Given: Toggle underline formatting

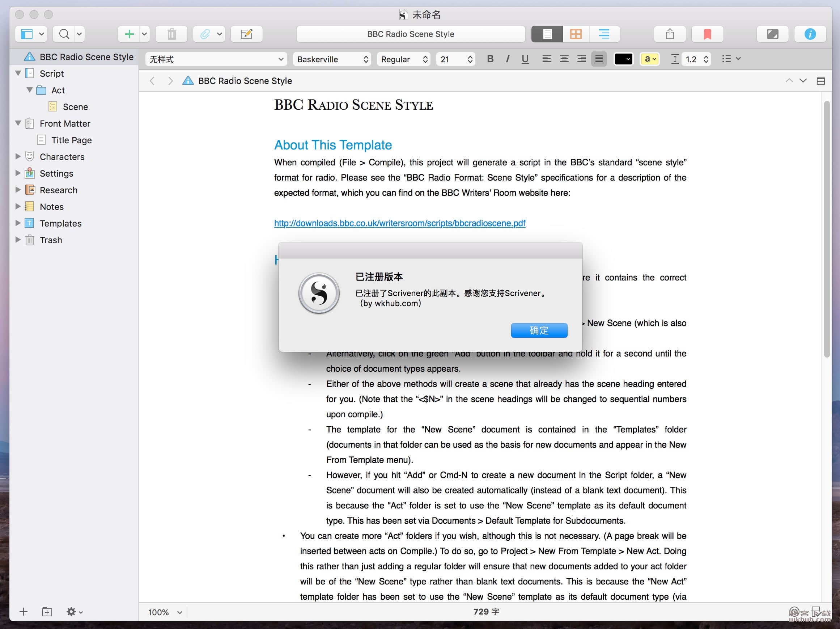Looking at the screenshot, I should [x=525, y=59].
